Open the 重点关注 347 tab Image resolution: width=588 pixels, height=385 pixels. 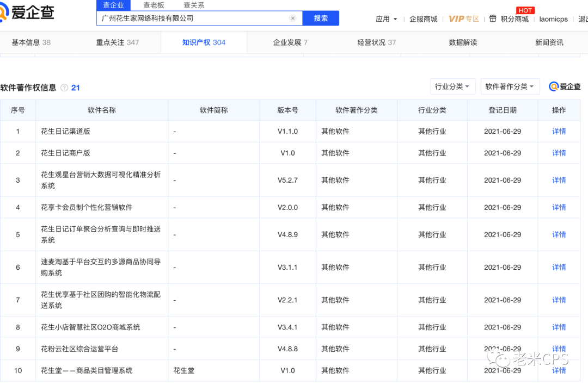tap(118, 42)
